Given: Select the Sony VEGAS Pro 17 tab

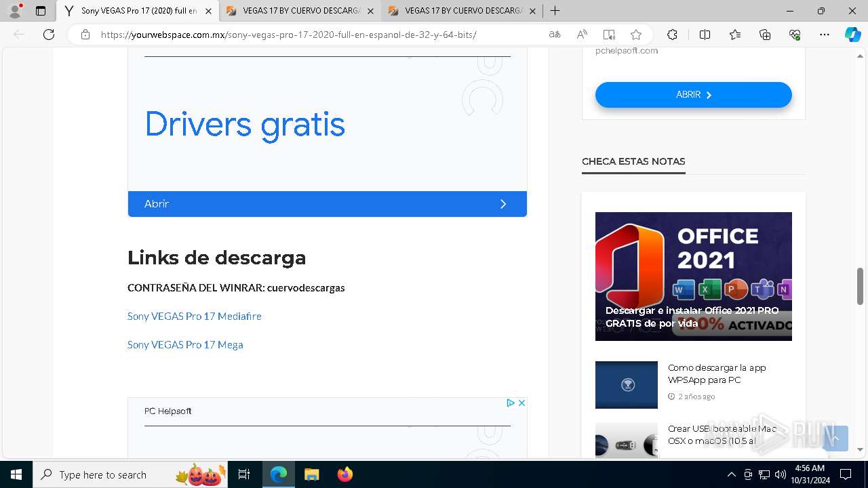Looking at the screenshot, I should (x=138, y=11).
